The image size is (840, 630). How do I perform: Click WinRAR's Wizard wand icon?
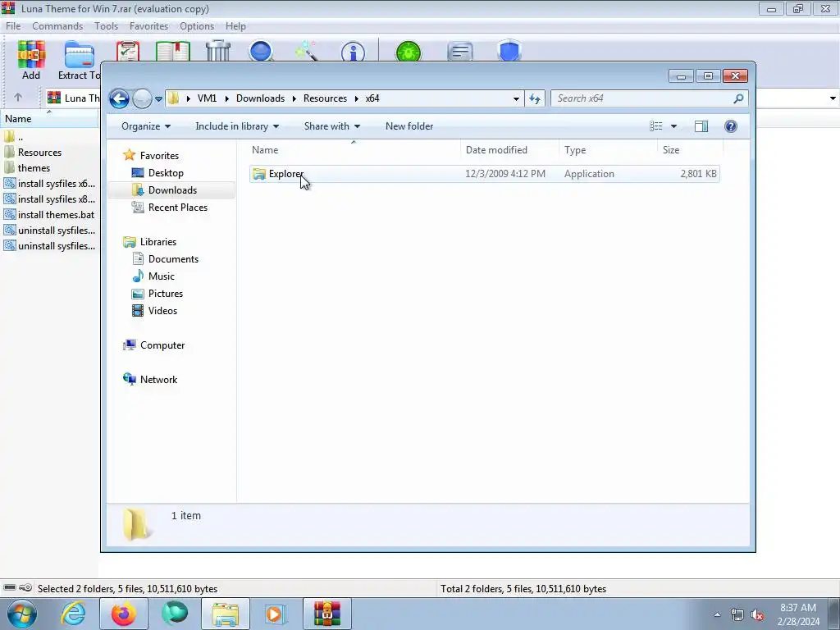(x=307, y=52)
